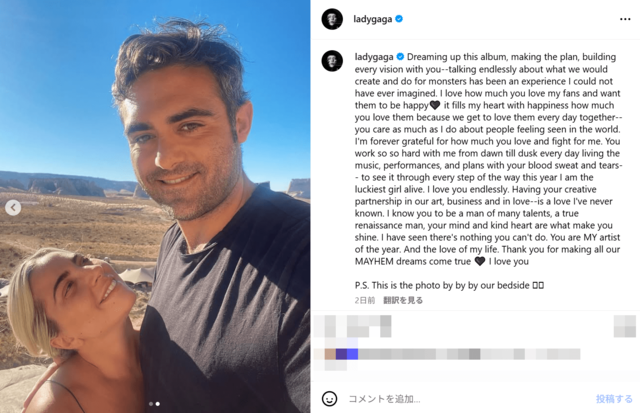This screenshot has height=413, width=640.
Task: Click the 投稿する post button
Action: tap(614, 399)
